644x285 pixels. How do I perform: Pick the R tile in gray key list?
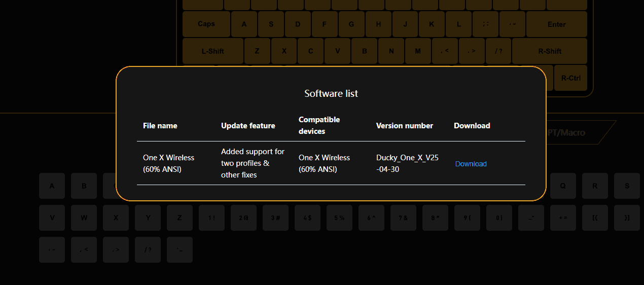pyautogui.click(x=595, y=186)
